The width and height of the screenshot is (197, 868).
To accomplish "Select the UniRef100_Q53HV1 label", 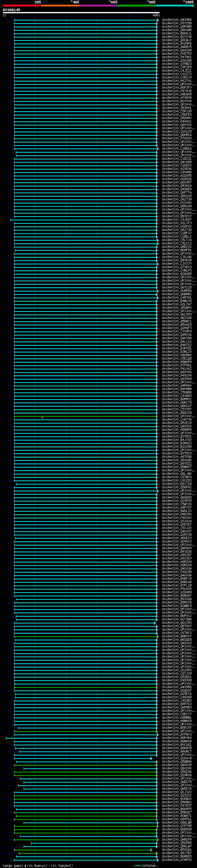I will click(177, 108).
